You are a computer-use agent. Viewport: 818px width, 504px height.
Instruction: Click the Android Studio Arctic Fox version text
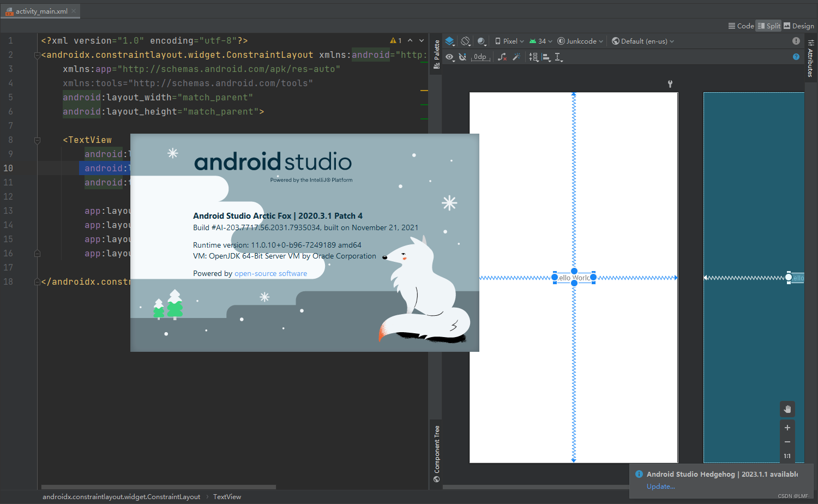point(278,216)
